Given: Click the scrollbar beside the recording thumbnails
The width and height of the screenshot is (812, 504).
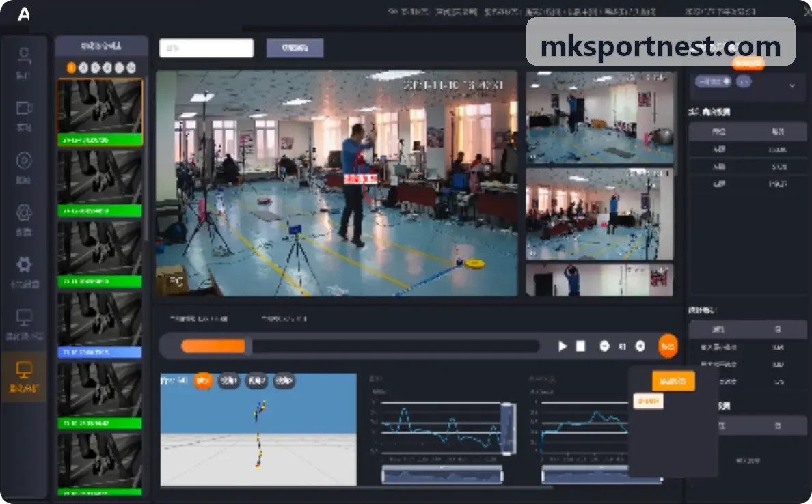Looking at the screenshot, I should (x=146, y=160).
